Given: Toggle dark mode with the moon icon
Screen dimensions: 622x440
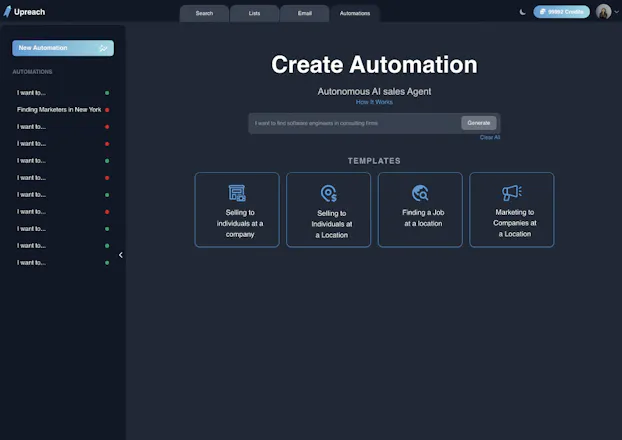Looking at the screenshot, I should pos(522,12).
